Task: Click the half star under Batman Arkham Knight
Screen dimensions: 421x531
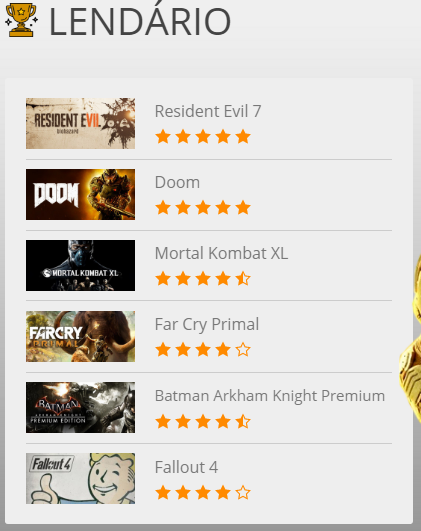Action: 243,422
